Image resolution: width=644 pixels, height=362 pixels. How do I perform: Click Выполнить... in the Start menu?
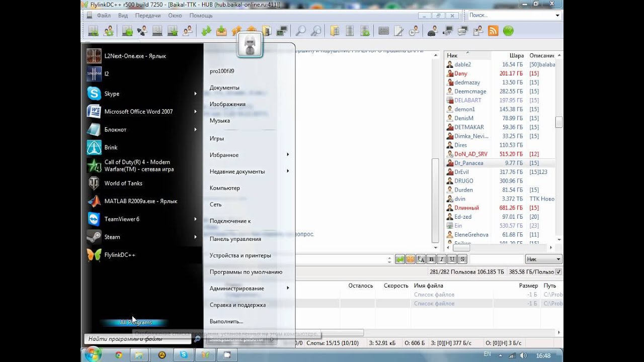(226, 321)
